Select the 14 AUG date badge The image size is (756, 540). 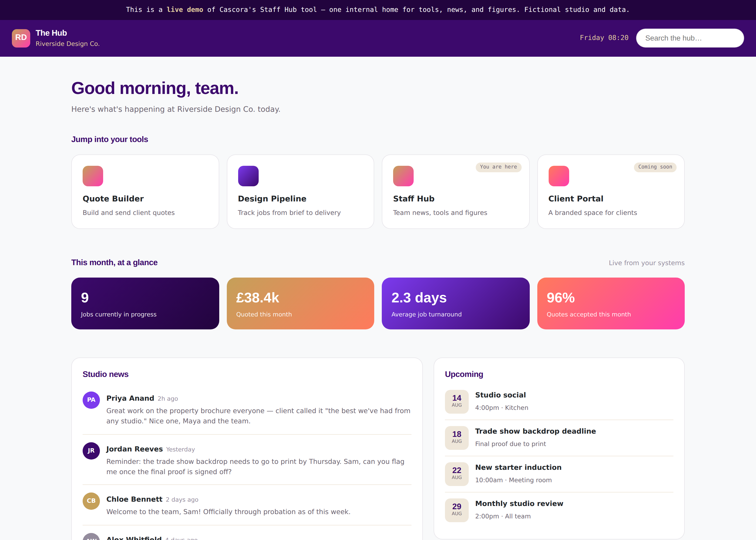pos(457,401)
